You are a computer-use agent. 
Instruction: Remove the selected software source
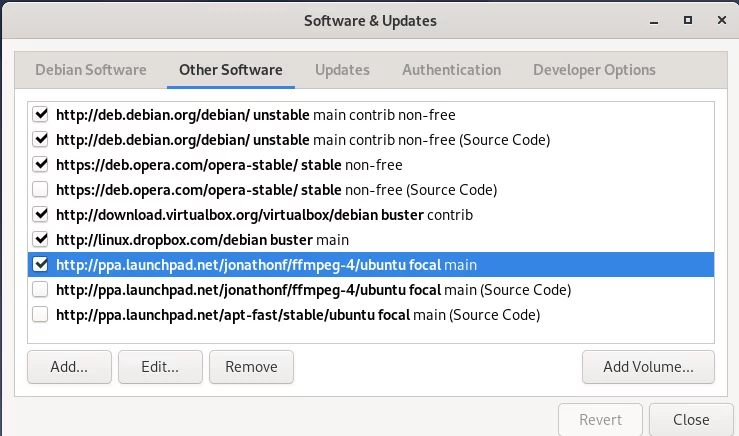point(251,367)
